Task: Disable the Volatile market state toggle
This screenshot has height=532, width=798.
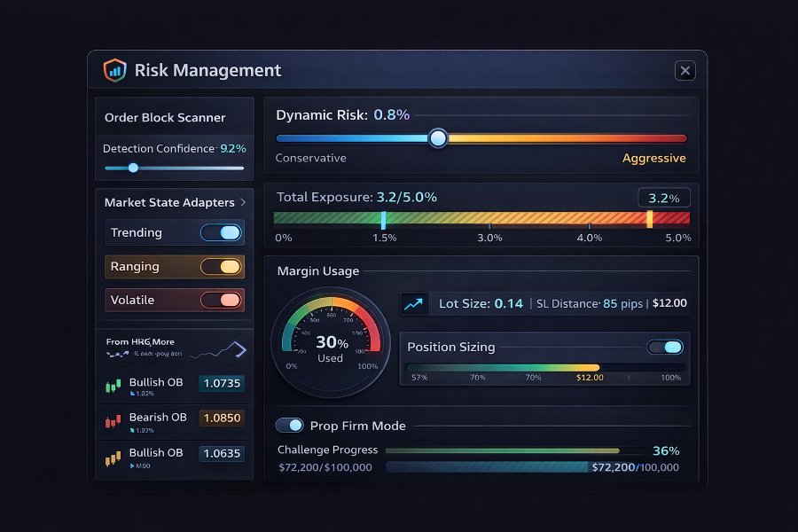Action: [222, 300]
